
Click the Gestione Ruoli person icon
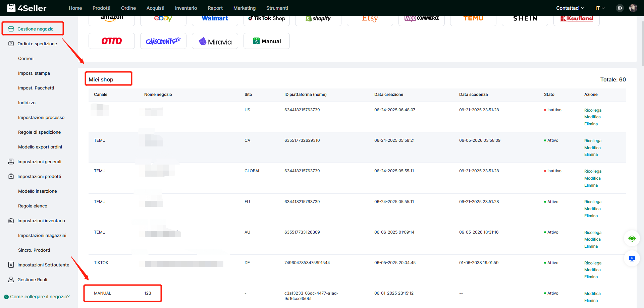11,280
